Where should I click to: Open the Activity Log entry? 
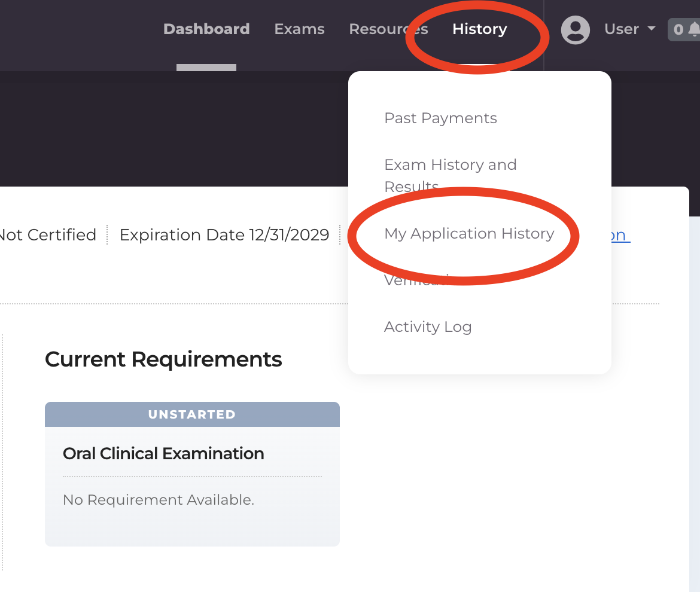pyautogui.click(x=428, y=326)
